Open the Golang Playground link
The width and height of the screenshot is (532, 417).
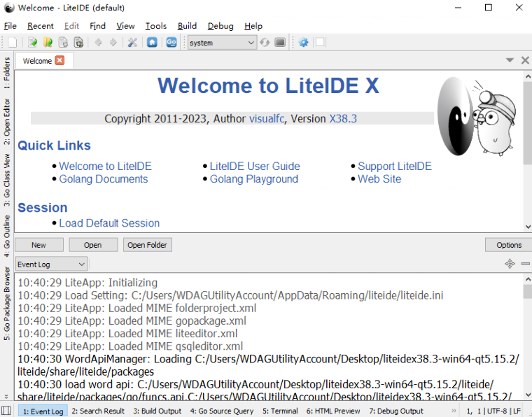254,179
